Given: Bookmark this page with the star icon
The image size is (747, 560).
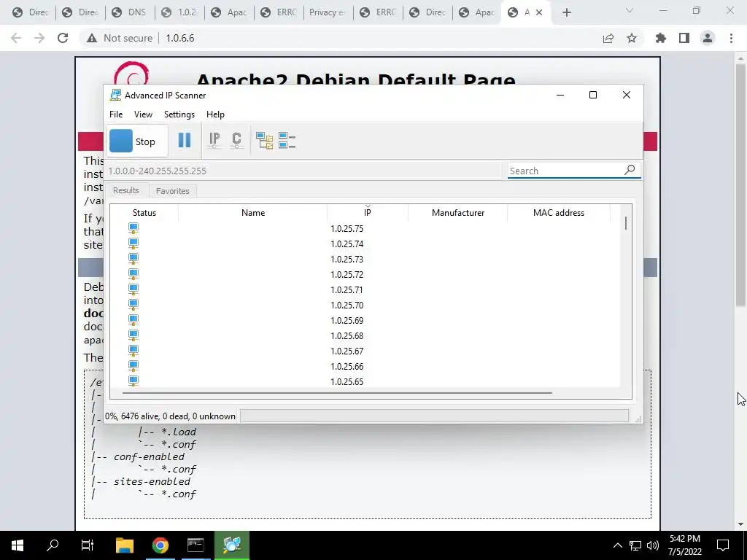Looking at the screenshot, I should tap(632, 38).
